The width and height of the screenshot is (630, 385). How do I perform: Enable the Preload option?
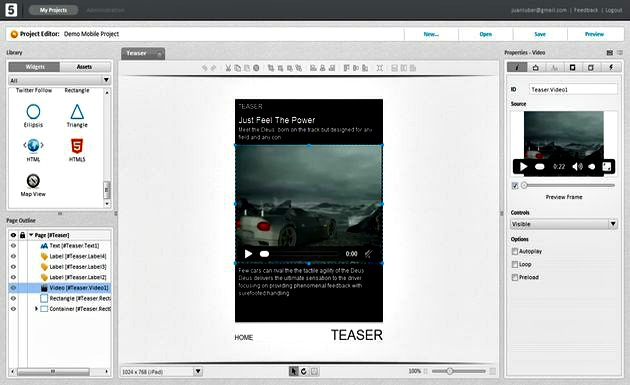click(x=515, y=277)
